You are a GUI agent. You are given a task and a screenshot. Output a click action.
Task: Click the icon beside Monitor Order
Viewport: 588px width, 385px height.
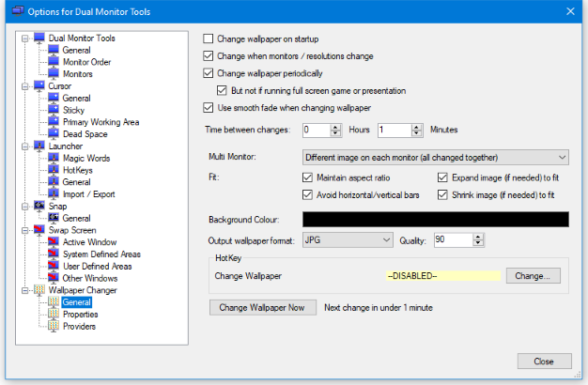[x=54, y=62]
